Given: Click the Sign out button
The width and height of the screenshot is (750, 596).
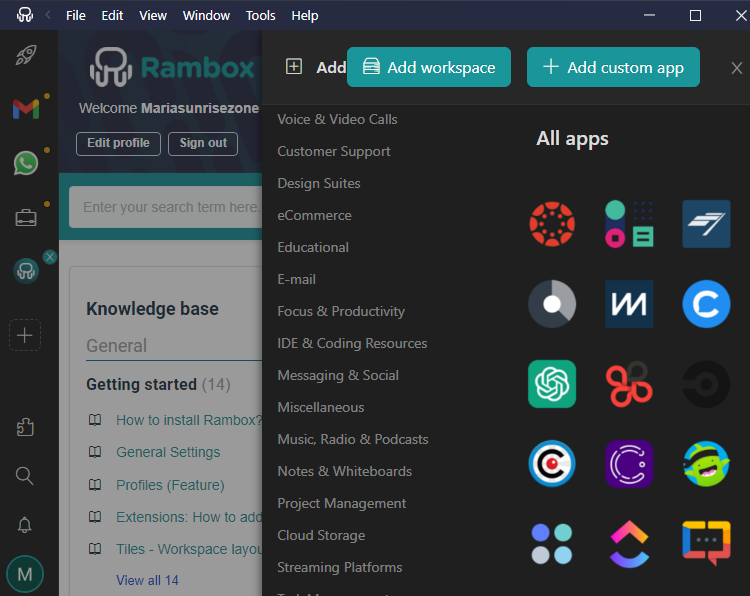Looking at the screenshot, I should 203,143.
